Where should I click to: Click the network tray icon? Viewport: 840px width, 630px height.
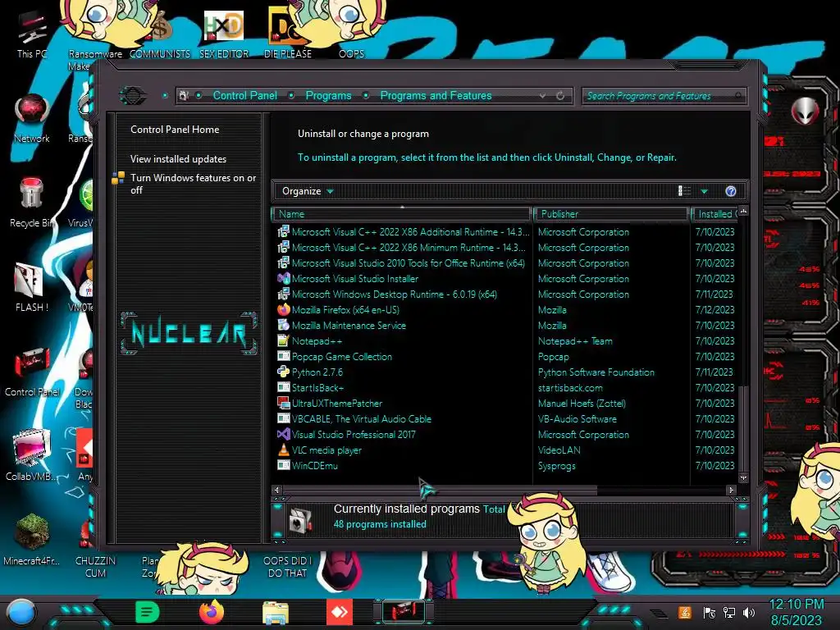(729, 612)
